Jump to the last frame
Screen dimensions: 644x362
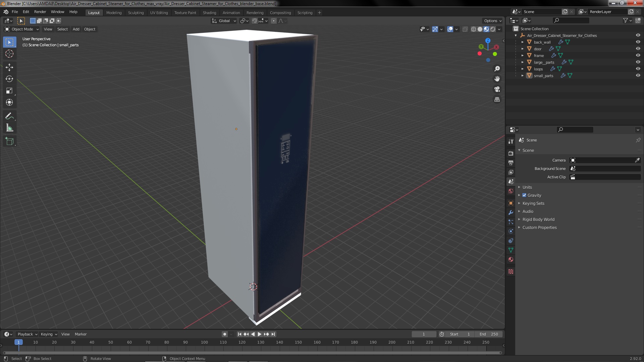point(273,334)
